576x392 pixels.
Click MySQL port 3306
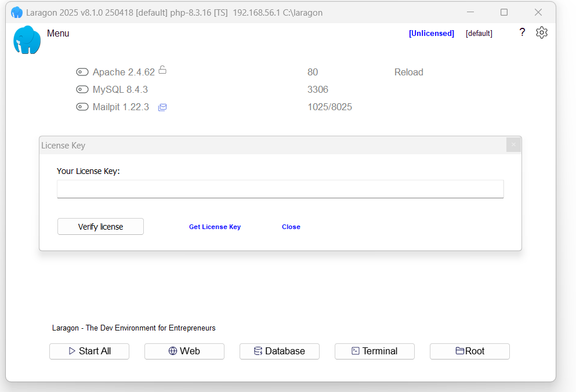(318, 89)
